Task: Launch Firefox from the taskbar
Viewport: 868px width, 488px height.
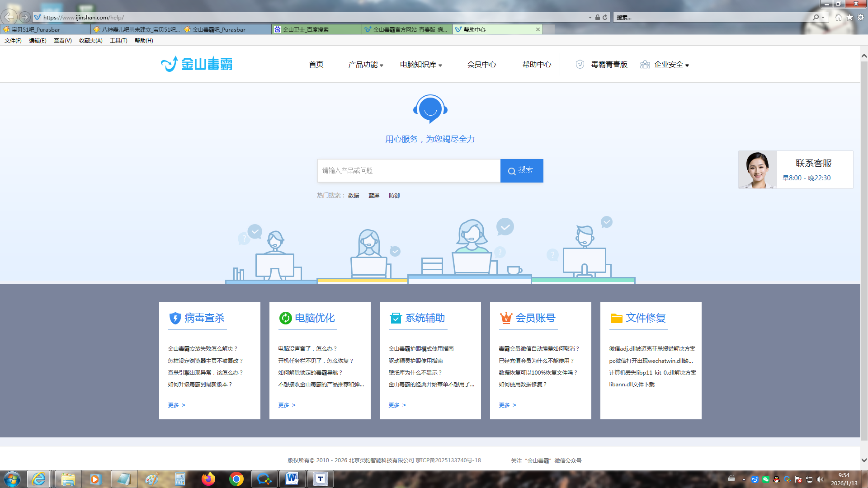Action: (208, 479)
